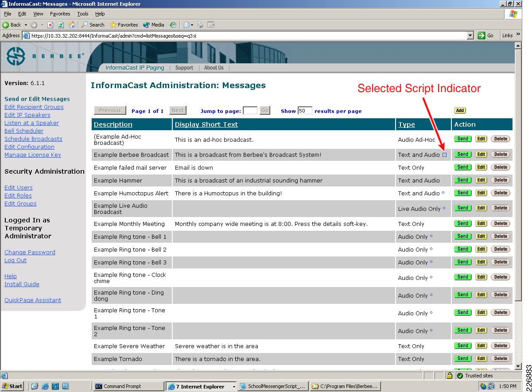
Task: Click the yellow Add button
Action: (x=460, y=111)
